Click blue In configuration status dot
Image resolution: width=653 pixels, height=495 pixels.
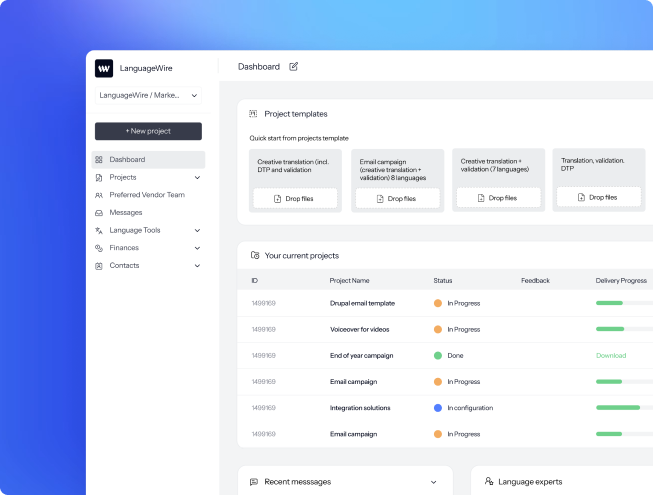(x=438, y=408)
